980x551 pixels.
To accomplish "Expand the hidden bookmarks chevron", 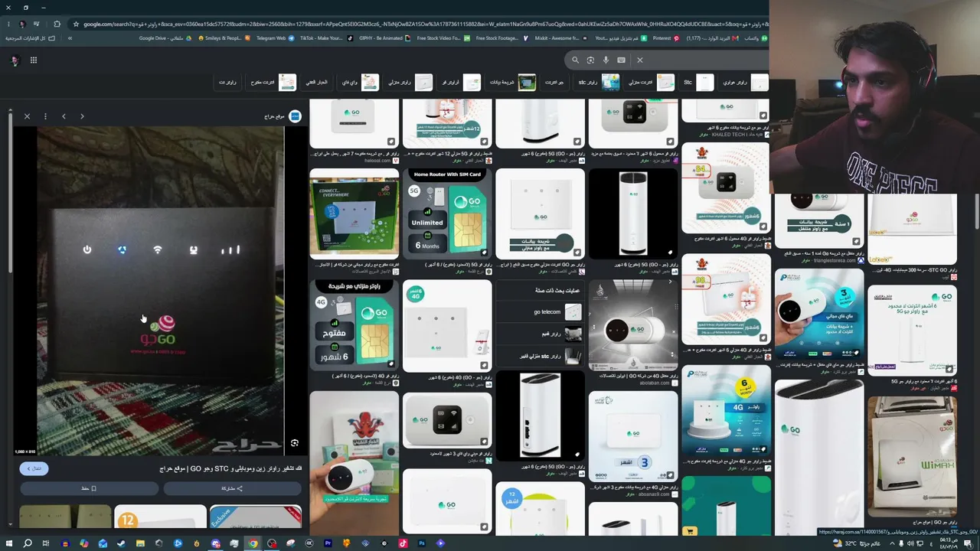I will [x=70, y=38].
